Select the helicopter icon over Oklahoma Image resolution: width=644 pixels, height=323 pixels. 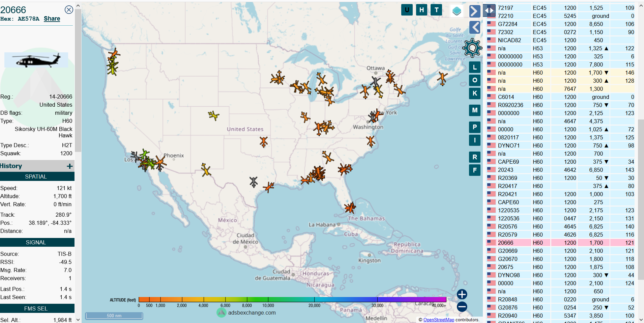pos(264,141)
